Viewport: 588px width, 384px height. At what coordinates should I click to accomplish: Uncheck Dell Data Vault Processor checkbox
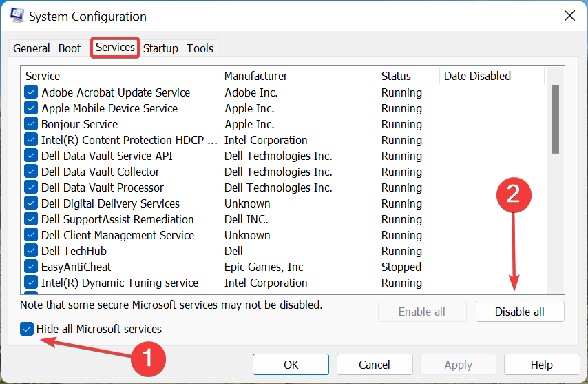[31, 188]
